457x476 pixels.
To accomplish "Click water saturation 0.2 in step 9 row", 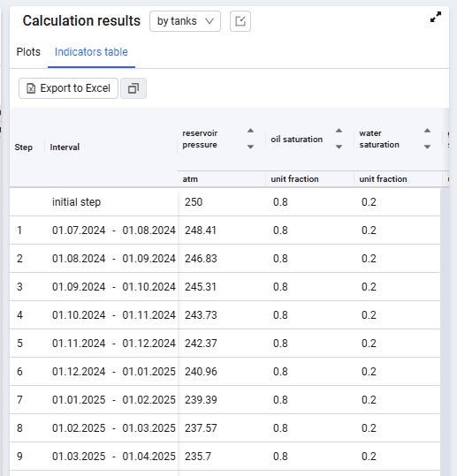I will pos(369,456).
